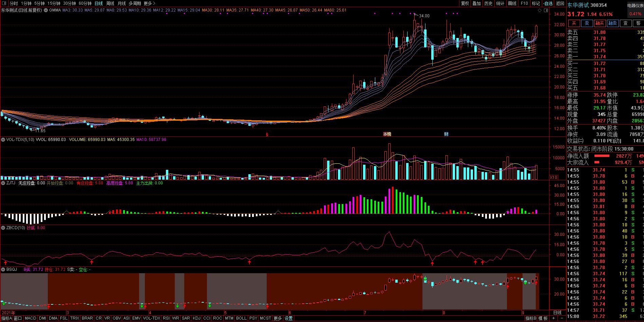644x322 pixels.
Task: Select the DMA indicator tab
Action: pos(53,318)
